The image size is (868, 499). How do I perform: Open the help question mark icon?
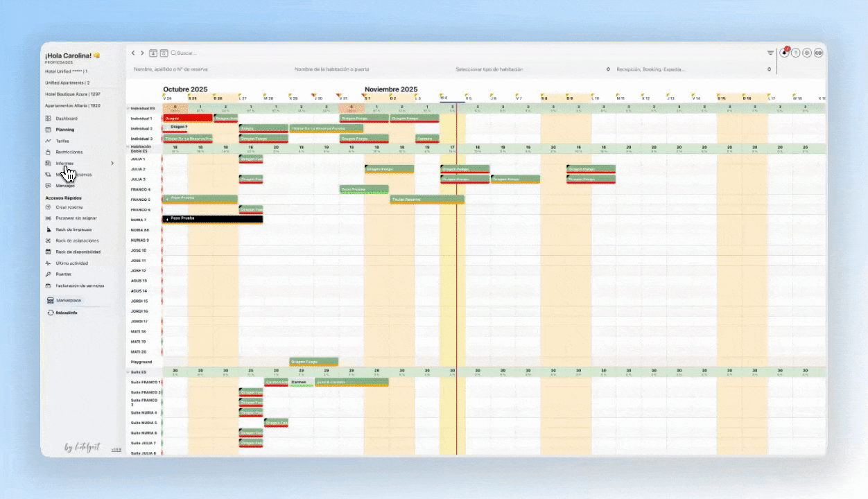click(796, 53)
